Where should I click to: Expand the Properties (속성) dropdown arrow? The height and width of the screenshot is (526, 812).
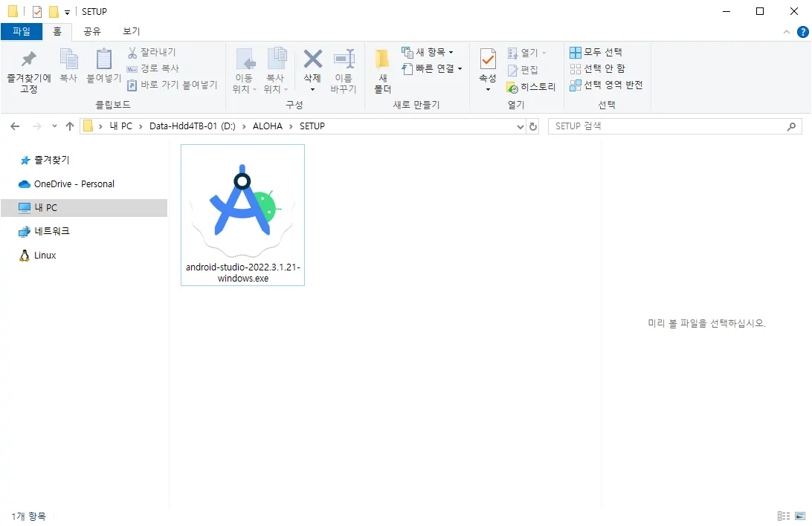point(488,89)
